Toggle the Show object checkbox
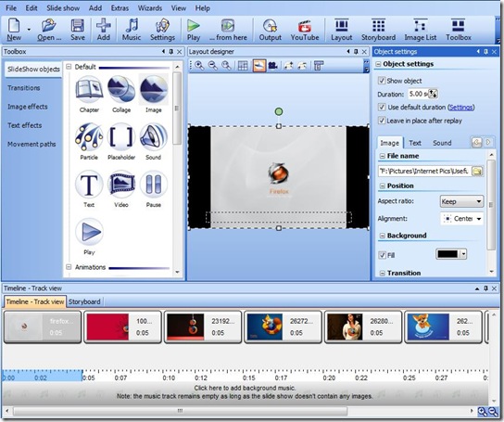504x422 pixels. (382, 81)
